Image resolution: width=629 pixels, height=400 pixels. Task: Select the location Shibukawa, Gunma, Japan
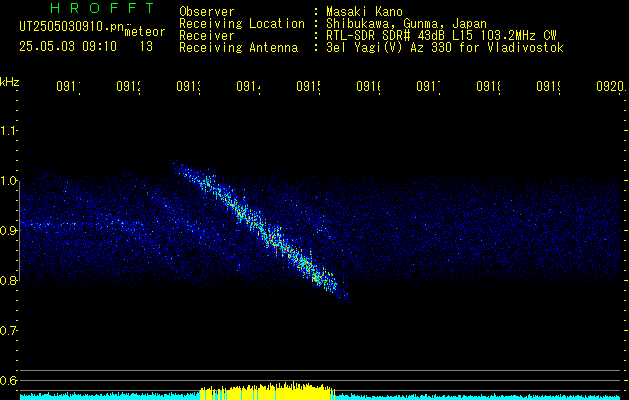[406, 24]
